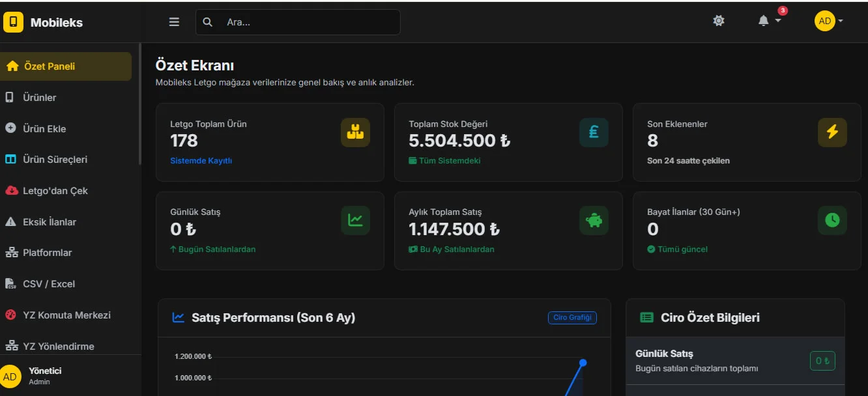Click the 0 ₺ badge in Günlük Satış row
868x396 pixels.
(x=822, y=361)
